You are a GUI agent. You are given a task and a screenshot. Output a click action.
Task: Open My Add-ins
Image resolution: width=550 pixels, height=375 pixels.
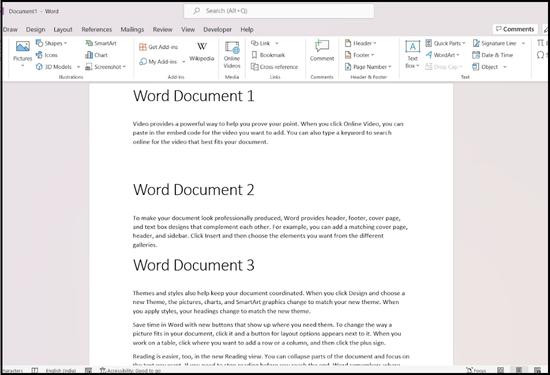(159, 62)
